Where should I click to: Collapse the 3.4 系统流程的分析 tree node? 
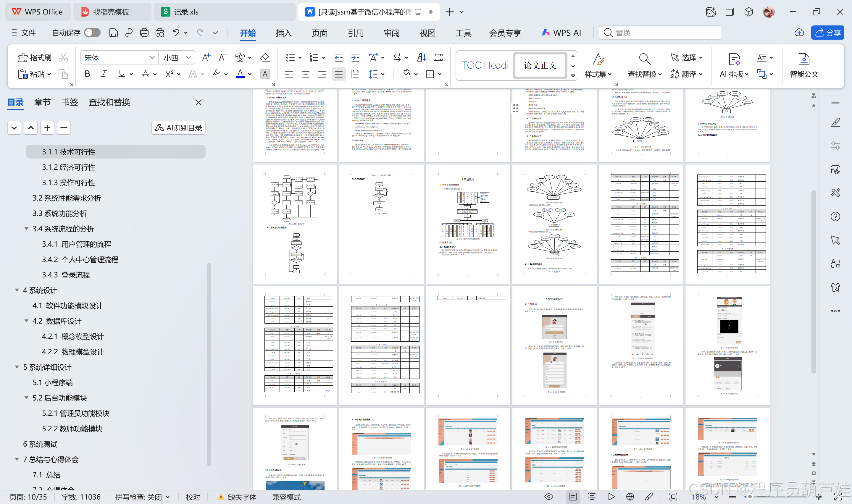coord(26,229)
